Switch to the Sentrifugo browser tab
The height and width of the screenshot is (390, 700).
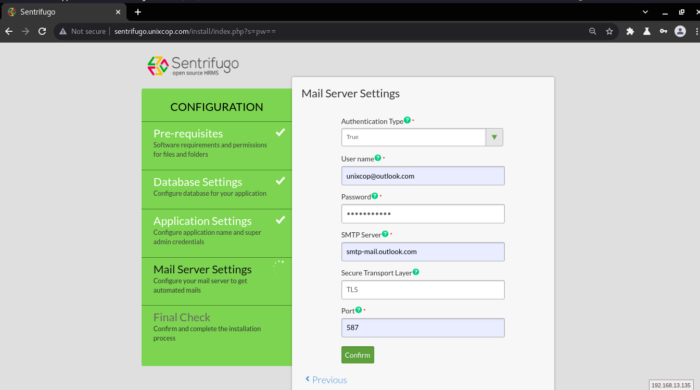point(63,12)
